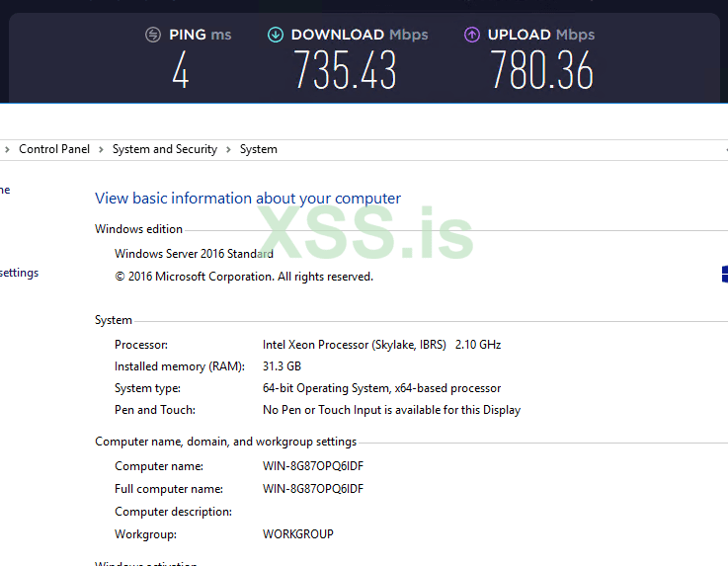728x566 pixels.
Task: Click the download arrow icon
Action: pyautogui.click(x=276, y=35)
